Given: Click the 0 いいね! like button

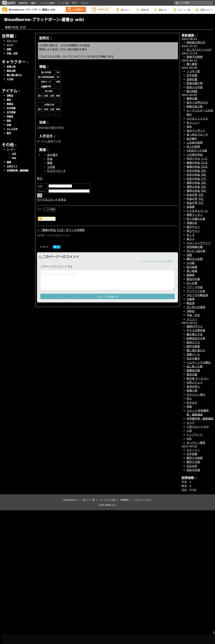Looking at the screenshot, I should (47, 219).
